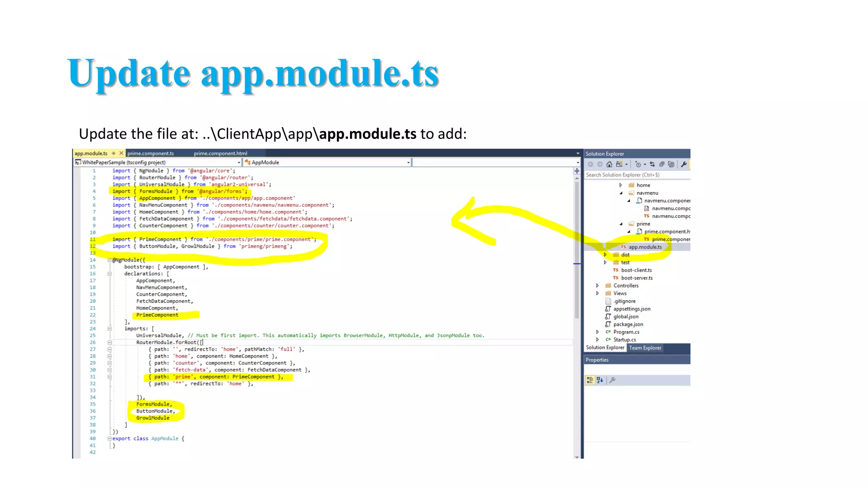This screenshot has width=868, height=488.
Task: Click the Back arrow in Solution Explorer toolbar
Action: pyautogui.click(x=590, y=164)
